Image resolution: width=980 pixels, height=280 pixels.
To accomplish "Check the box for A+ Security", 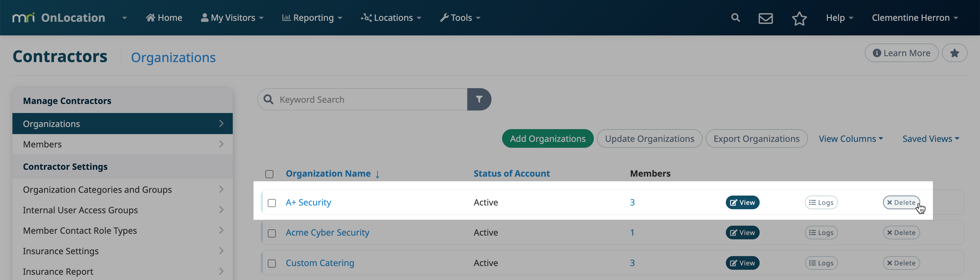I will pyautogui.click(x=271, y=203).
